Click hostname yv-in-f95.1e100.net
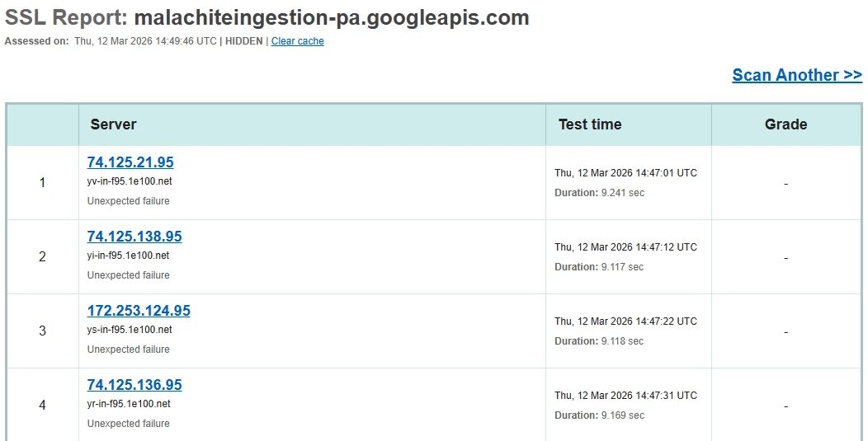This screenshot has height=441, width=868. click(x=130, y=181)
